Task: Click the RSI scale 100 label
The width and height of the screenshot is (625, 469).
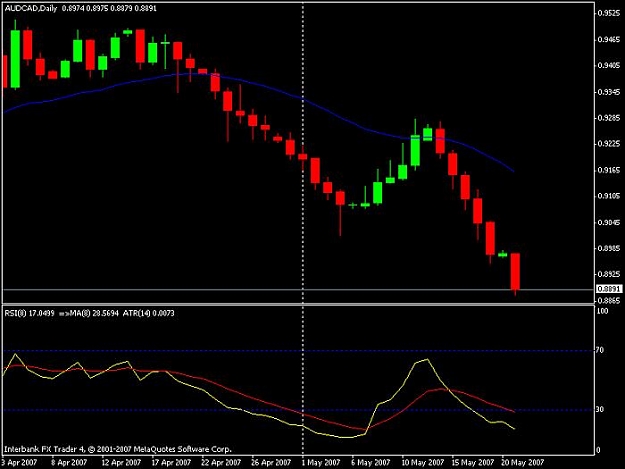Action: pyautogui.click(x=602, y=311)
